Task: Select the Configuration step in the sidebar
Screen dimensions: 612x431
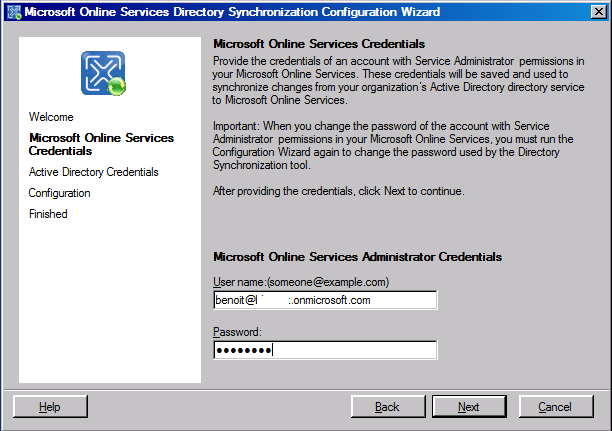Action: pos(60,193)
